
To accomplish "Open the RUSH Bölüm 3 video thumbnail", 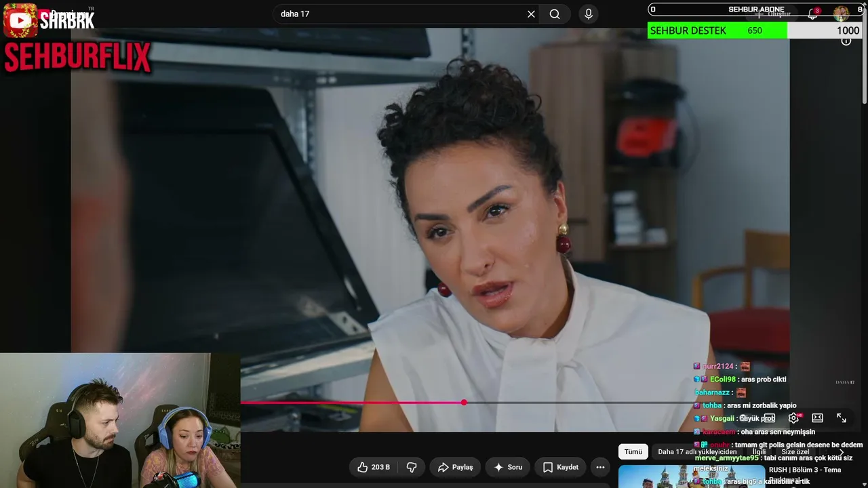I will click(690, 476).
